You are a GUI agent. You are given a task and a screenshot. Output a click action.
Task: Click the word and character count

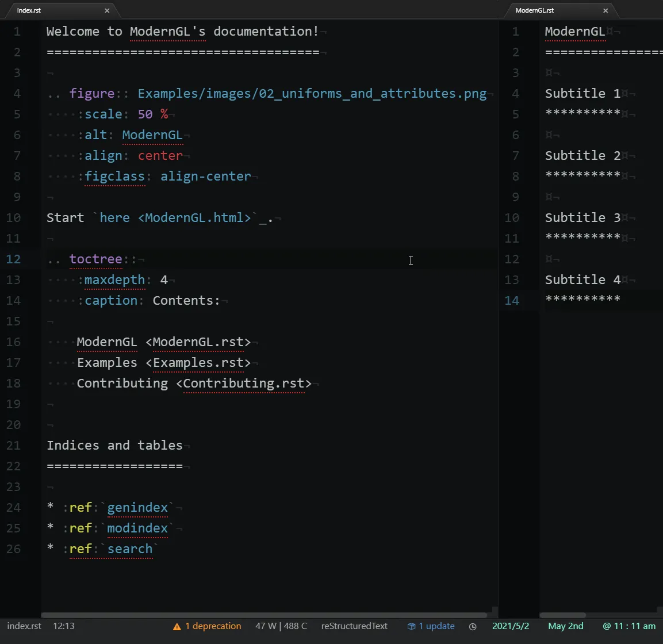click(281, 626)
